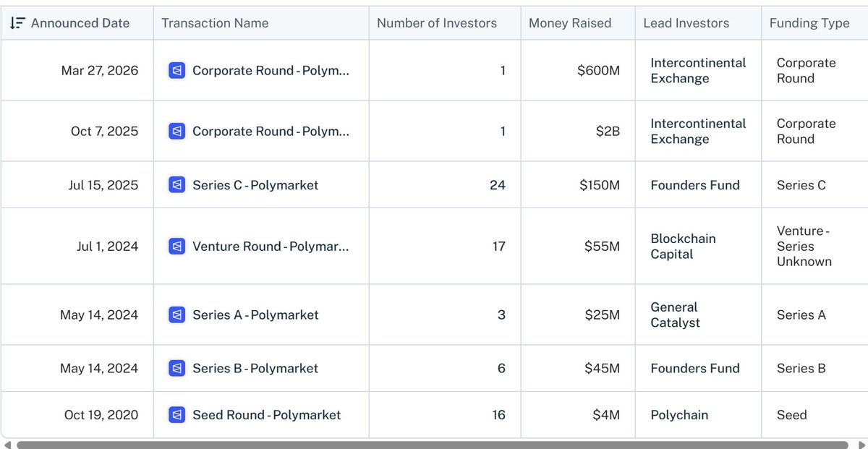
Task: Click the sort icon beside Announced Date
Action: [x=17, y=23]
